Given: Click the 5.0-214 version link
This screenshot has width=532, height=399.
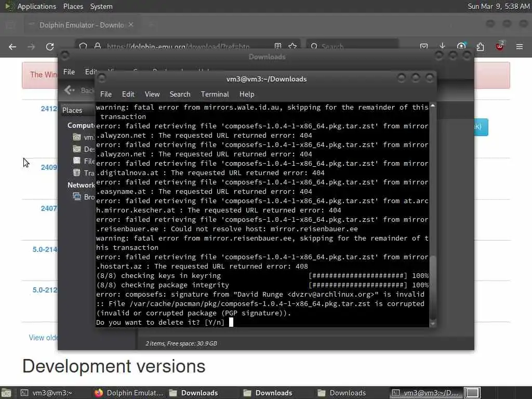Looking at the screenshot, I should coord(45,249).
